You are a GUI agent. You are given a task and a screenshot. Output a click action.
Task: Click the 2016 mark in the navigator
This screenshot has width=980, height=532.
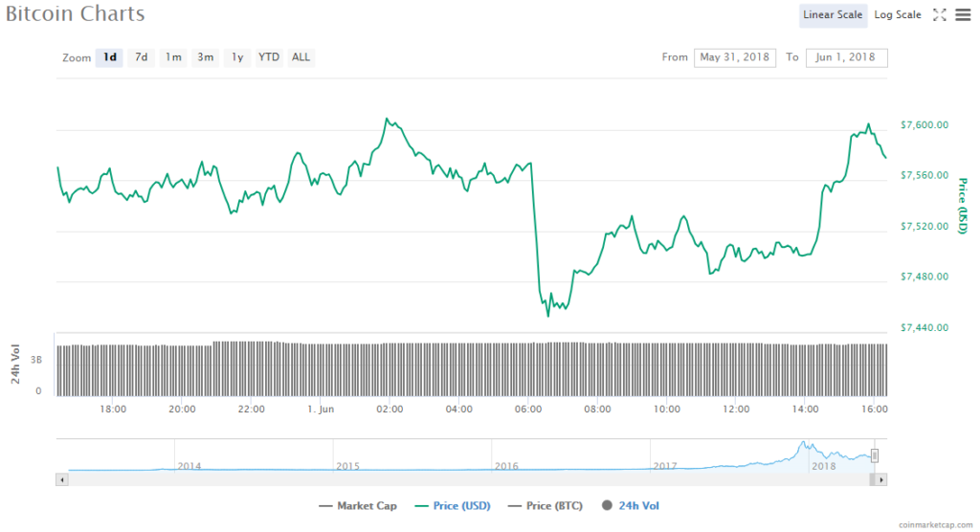pos(506,466)
